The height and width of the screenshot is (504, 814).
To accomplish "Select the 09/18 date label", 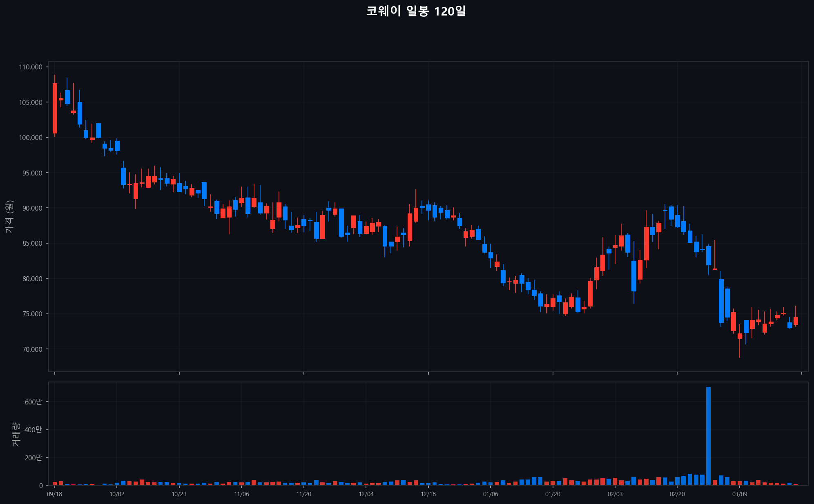I will [x=55, y=495].
